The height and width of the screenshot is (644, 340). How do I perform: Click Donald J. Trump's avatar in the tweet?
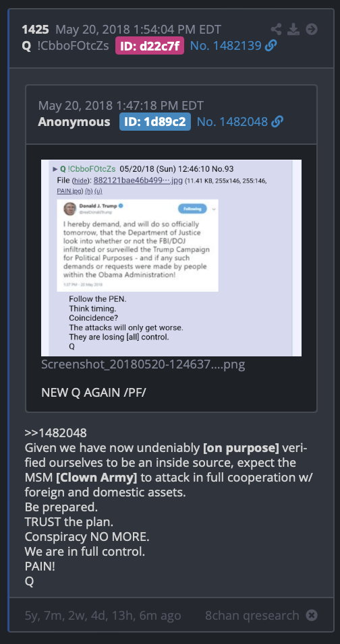pyautogui.click(x=69, y=208)
